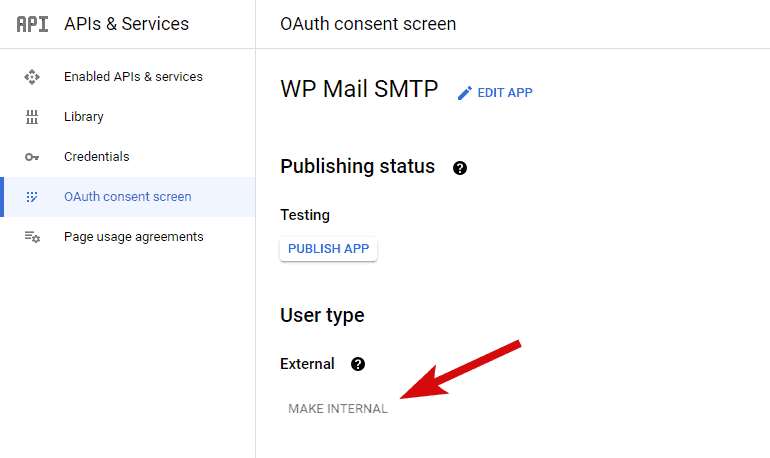Screen dimensions: 770x458
Task: Click the WP Mail SMTP app name
Action: pos(359,89)
